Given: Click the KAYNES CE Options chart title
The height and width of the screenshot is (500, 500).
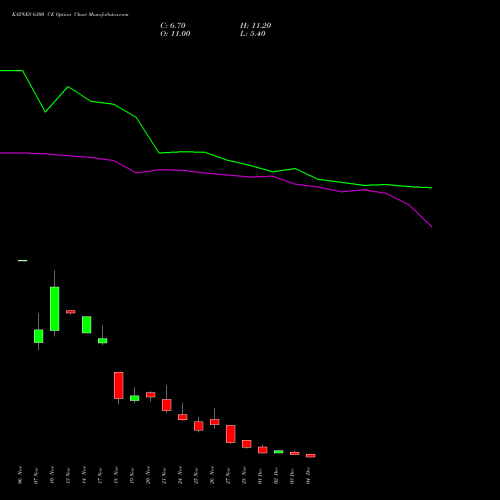Looking at the screenshot, I should (70, 15).
